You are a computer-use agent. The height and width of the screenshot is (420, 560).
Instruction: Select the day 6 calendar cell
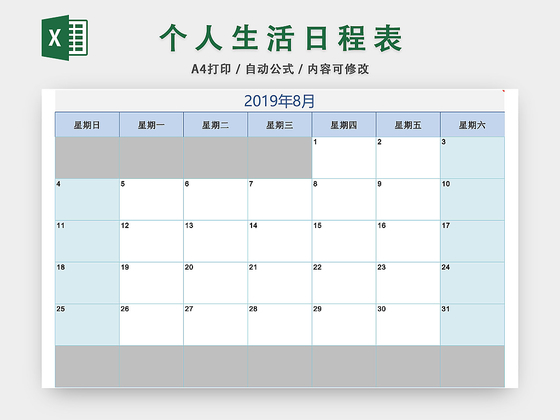coord(215,200)
